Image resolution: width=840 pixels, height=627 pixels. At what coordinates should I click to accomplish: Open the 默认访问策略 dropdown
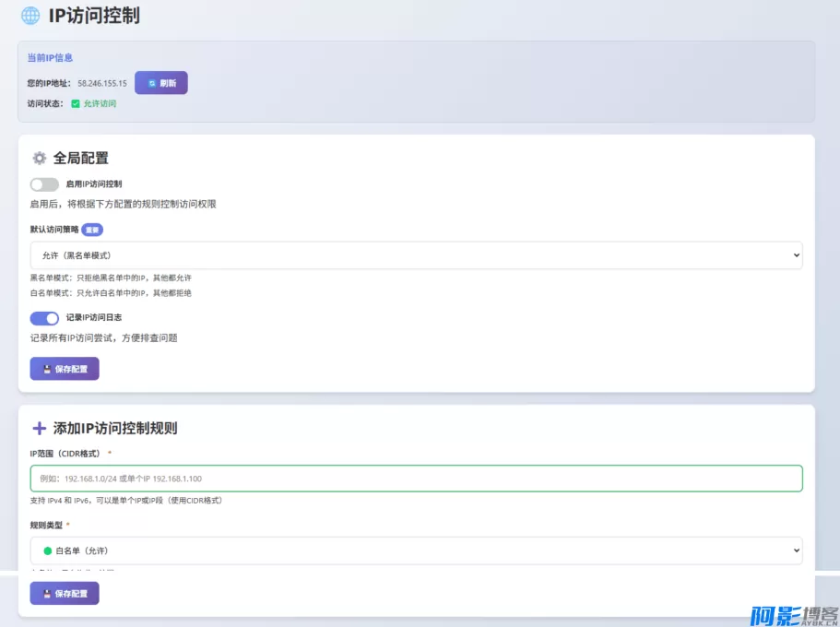click(x=414, y=255)
